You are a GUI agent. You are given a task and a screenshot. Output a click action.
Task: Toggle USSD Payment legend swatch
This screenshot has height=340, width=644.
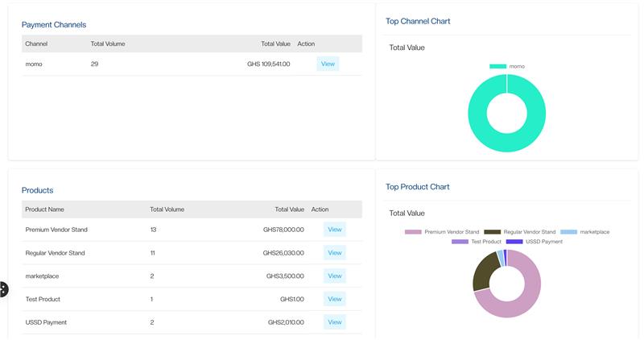pos(514,242)
